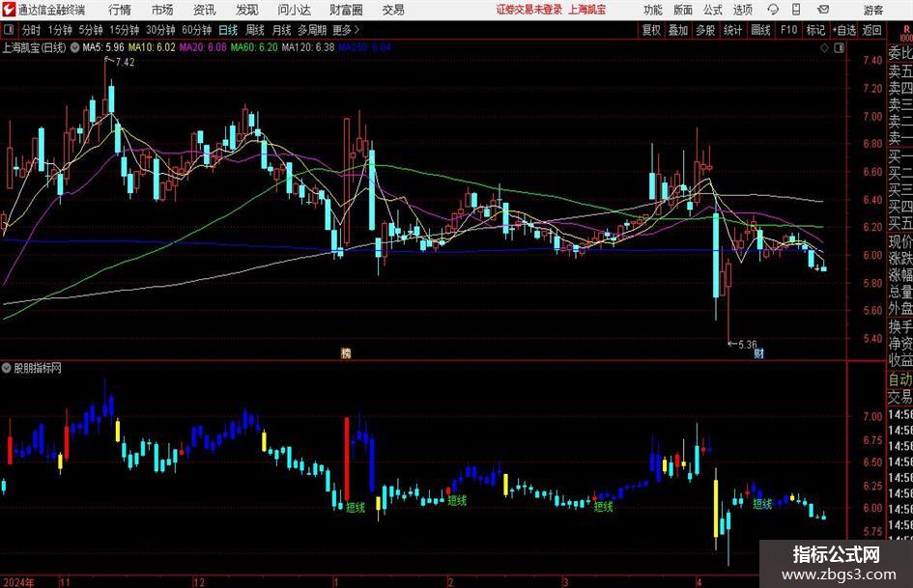Image resolution: width=913 pixels, height=588 pixels.
Task: Click the 通达信 red logo icon
Action: pos(9,10)
